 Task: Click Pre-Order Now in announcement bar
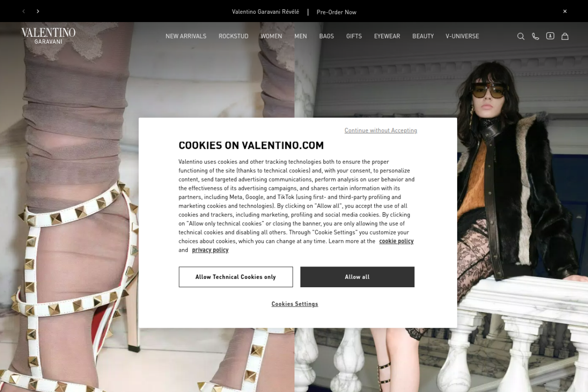click(x=337, y=12)
